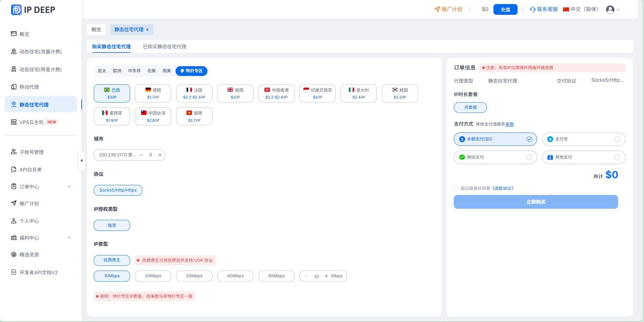Decrease custom Mbps with the minus button
This screenshot has height=322, width=644.
click(306, 276)
